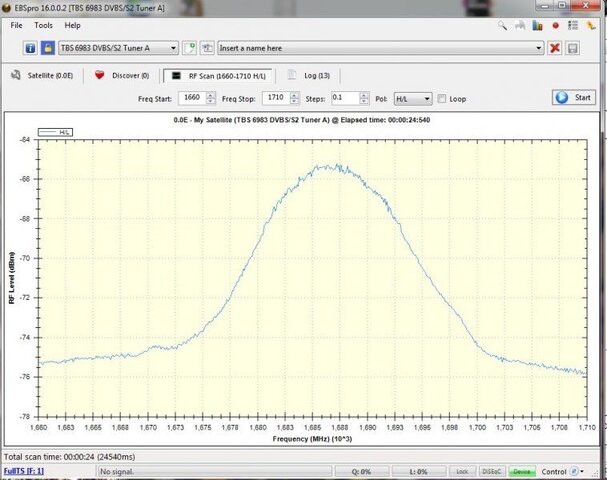Click the satellite dish icon in top toolbar
The height and width of the screenshot is (480, 607).
pos(520,26)
